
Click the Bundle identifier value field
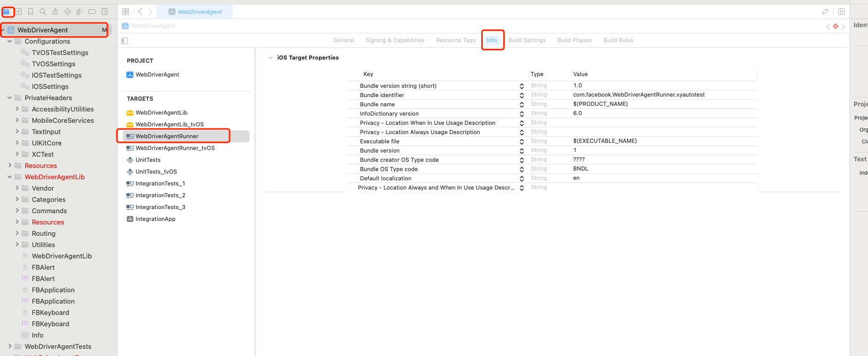(638, 95)
